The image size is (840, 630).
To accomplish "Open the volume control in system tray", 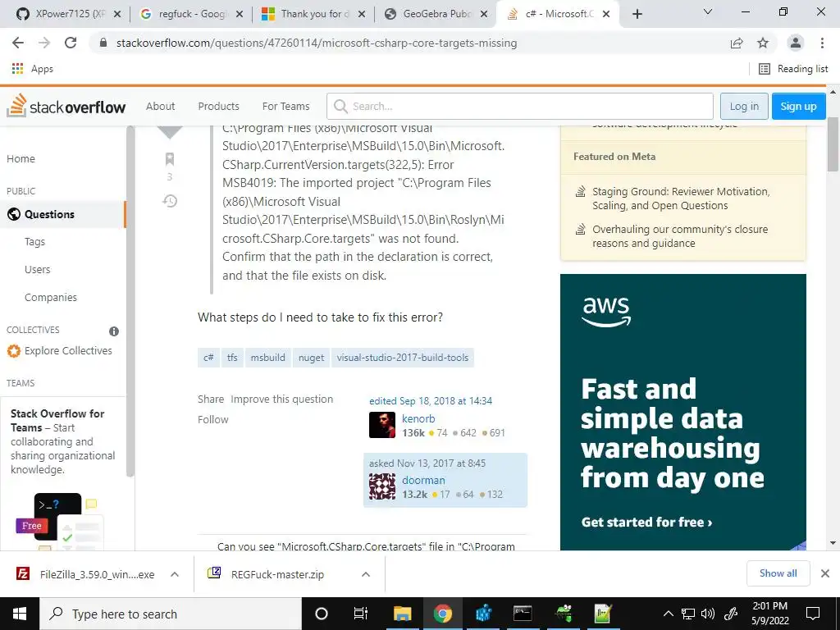I will [708, 614].
